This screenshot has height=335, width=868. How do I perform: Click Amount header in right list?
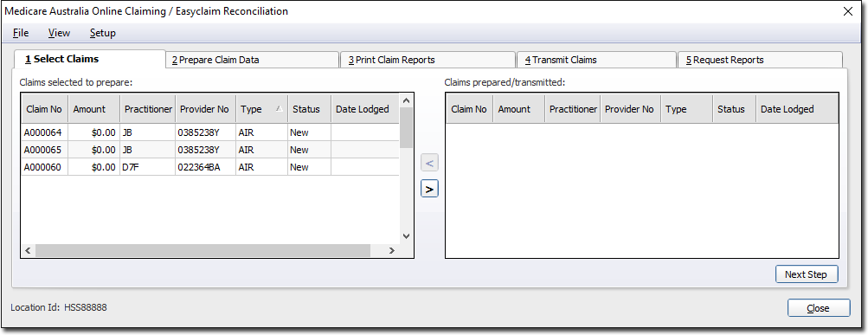pyautogui.click(x=519, y=109)
